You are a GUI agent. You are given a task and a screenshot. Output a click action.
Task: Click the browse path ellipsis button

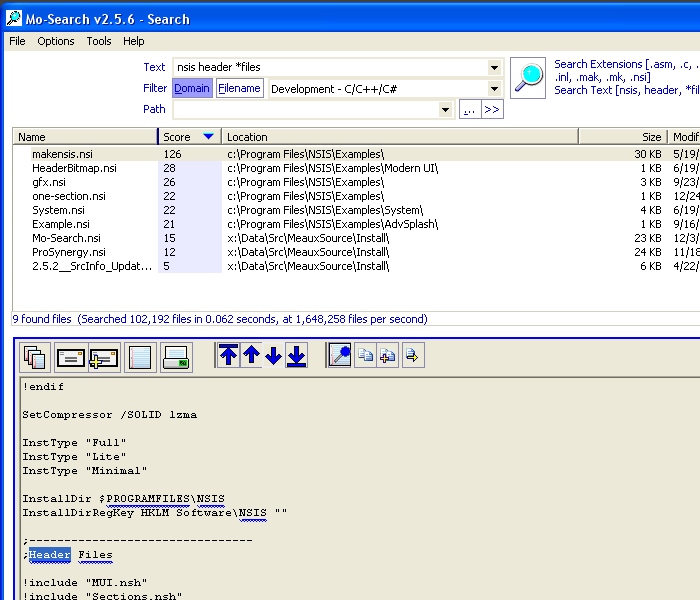pos(468,110)
